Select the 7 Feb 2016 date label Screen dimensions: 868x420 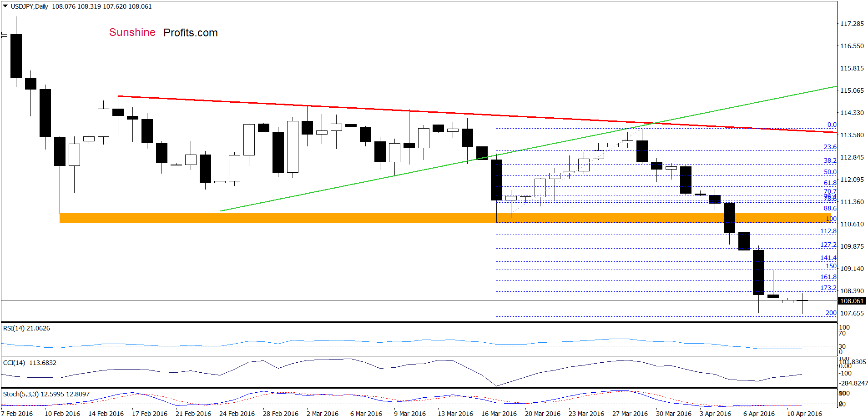(17, 414)
